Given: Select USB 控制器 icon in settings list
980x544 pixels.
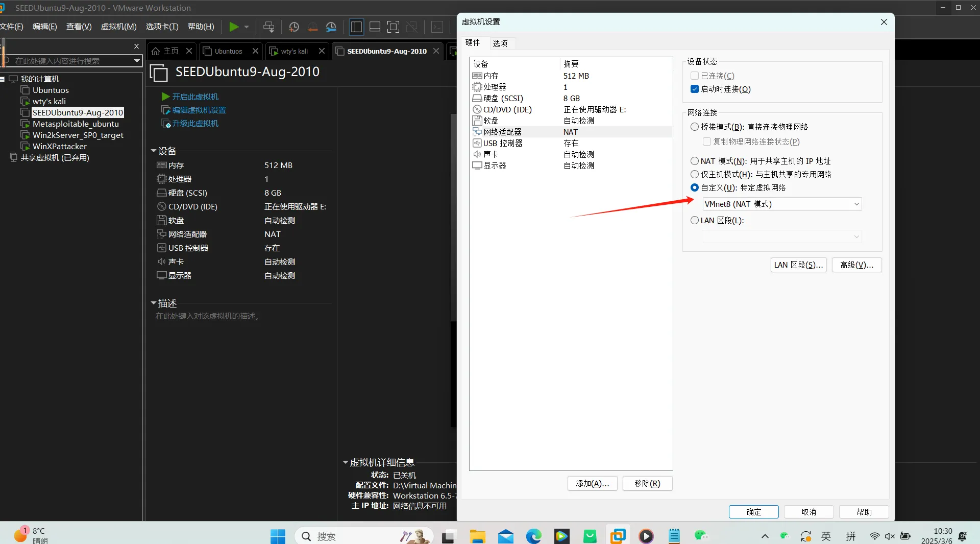Looking at the screenshot, I should click(x=477, y=143).
